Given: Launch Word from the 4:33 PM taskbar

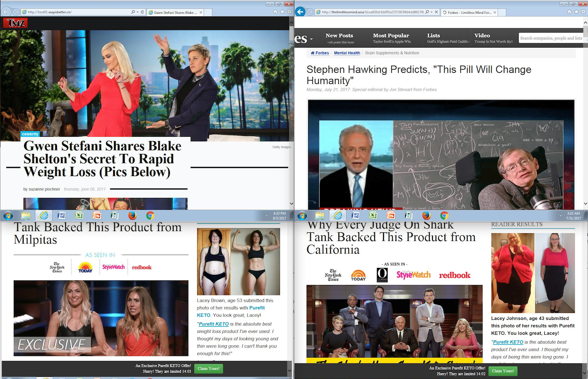Looking at the screenshot, I should tap(61, 216).
